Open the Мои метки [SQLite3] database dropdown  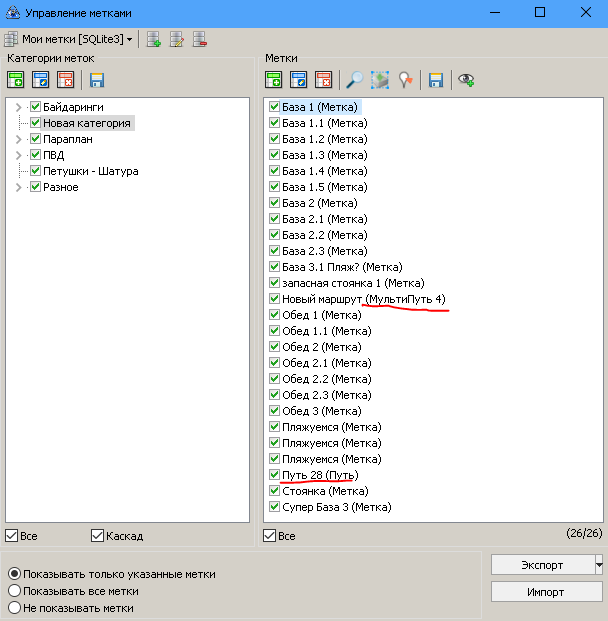(130, 39)
